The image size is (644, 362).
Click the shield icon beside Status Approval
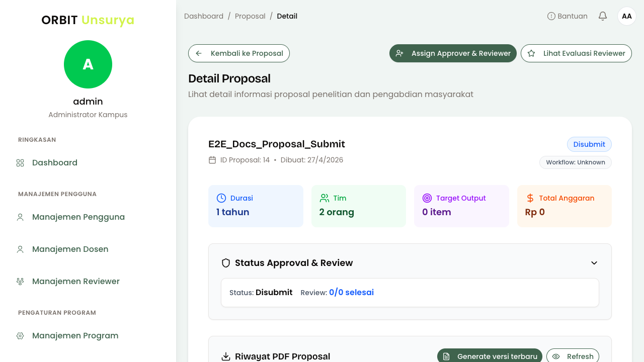pyautogui.click(x=226, y=263)
